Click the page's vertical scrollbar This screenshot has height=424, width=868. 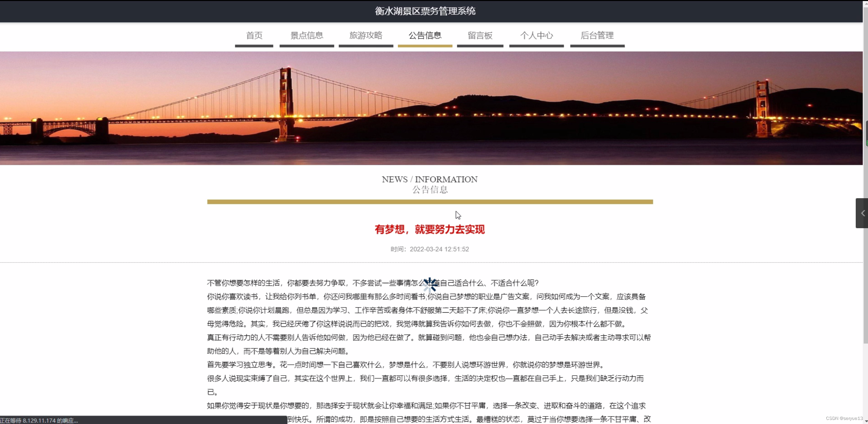pyautogui.click(x=865, y=170)
